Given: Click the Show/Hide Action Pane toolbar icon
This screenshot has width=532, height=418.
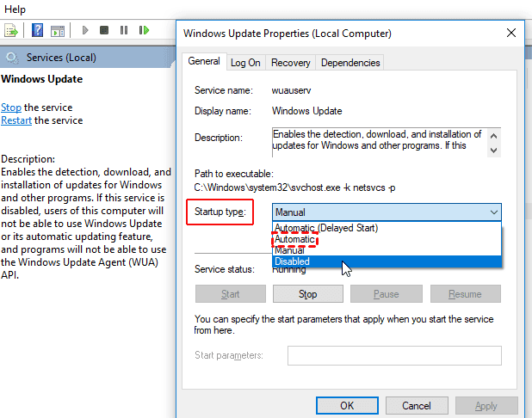Looking at the screenshot, I should pos(58,31).
